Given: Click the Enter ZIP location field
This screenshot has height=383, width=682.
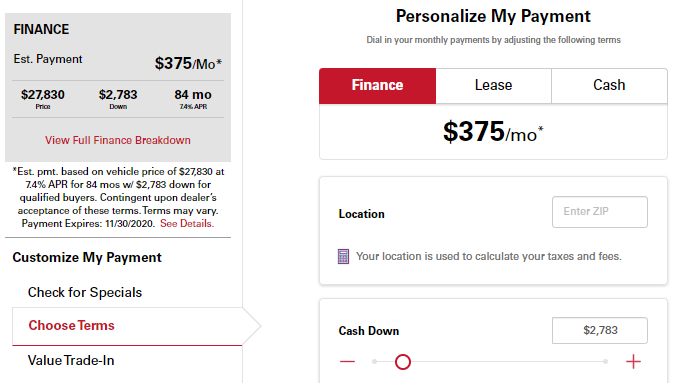Looking at the screenshot, I should click(x=600, y=212).
